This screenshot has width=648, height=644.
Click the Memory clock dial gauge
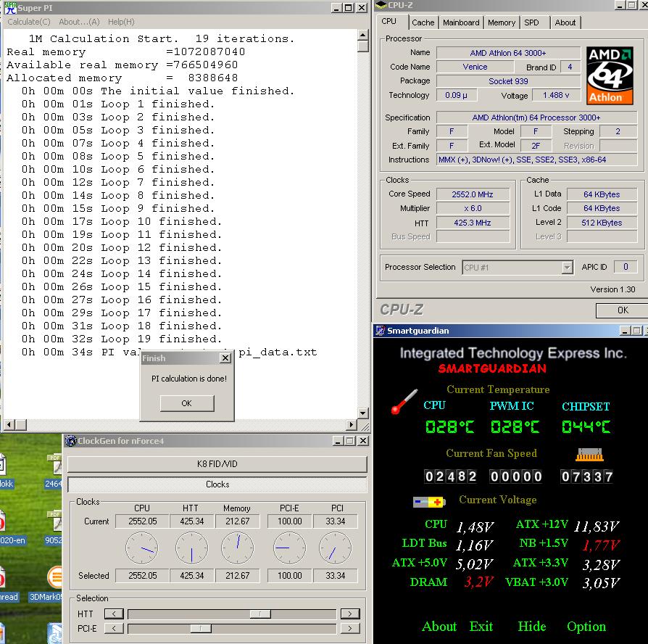[238, 548]
